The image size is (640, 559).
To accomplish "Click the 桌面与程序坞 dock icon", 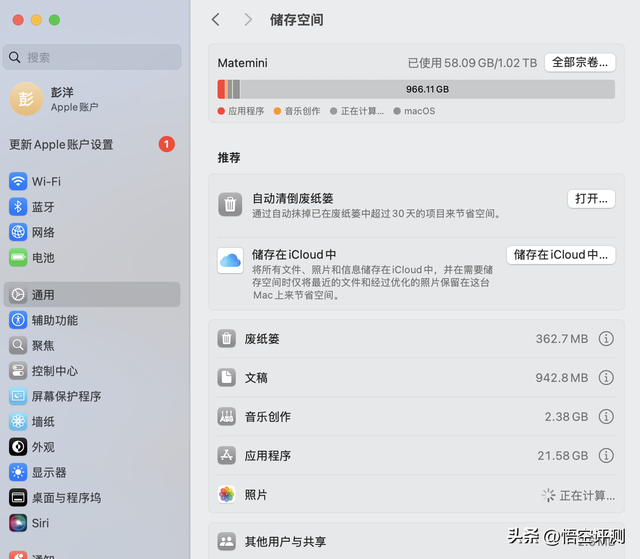I will (18, 498).
